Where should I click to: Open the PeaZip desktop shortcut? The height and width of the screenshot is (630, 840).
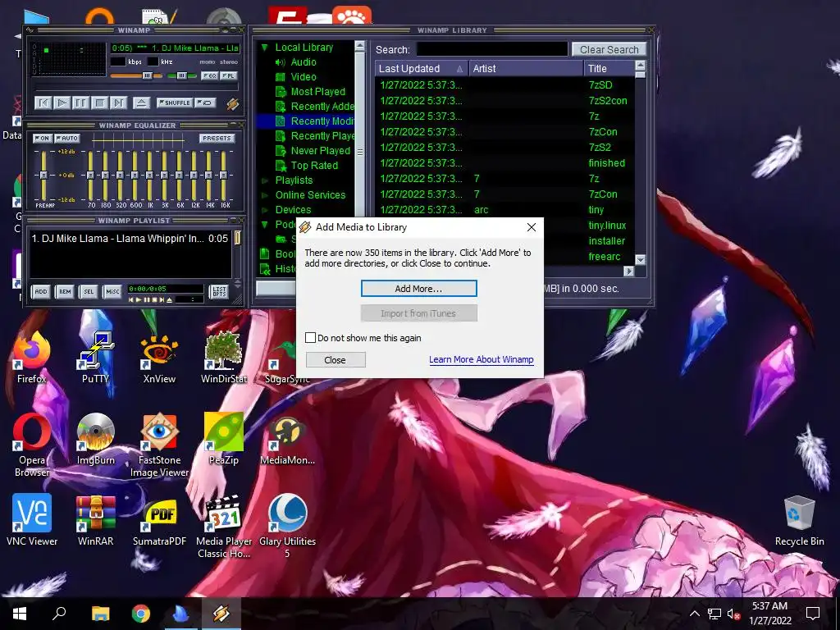pos(223,440)
